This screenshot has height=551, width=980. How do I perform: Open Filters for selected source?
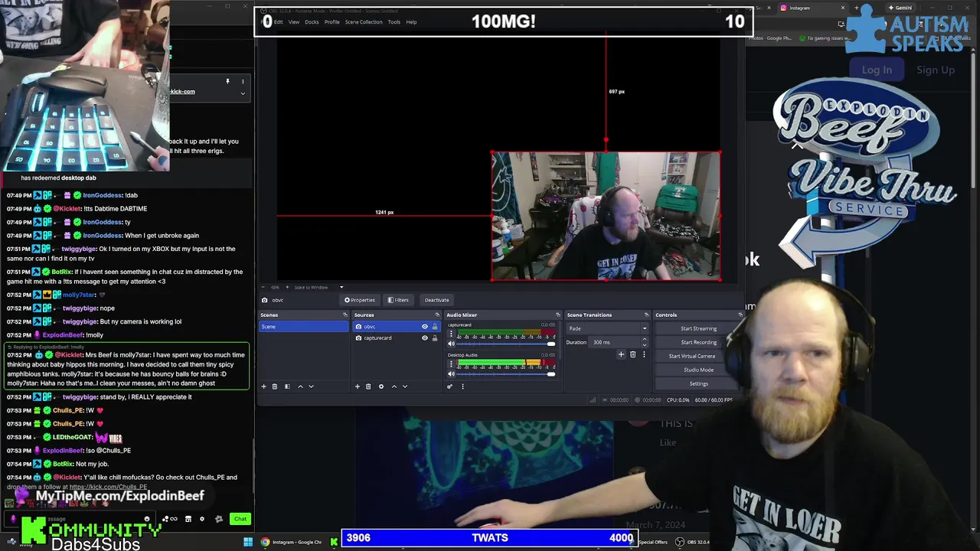(x=398, y=300)
